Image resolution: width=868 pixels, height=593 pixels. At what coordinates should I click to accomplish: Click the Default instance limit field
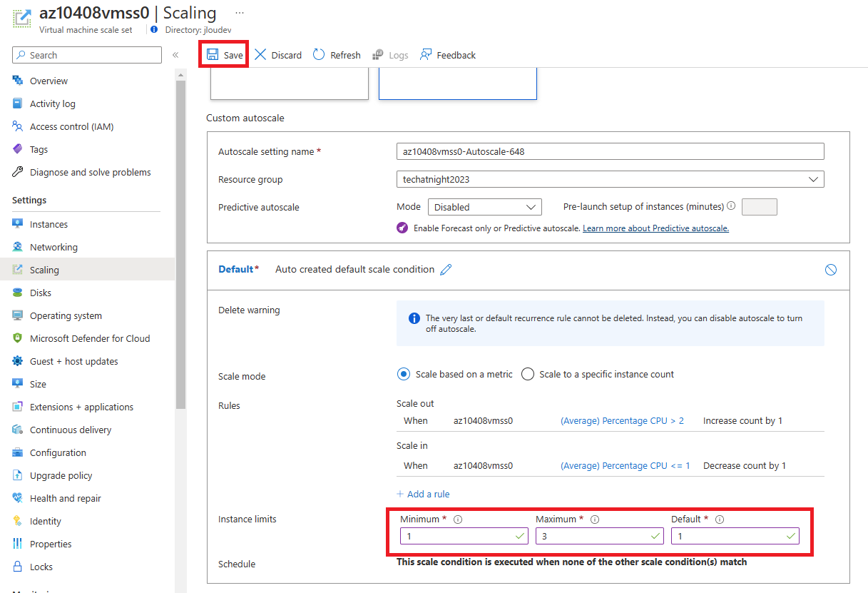point(735,536)
